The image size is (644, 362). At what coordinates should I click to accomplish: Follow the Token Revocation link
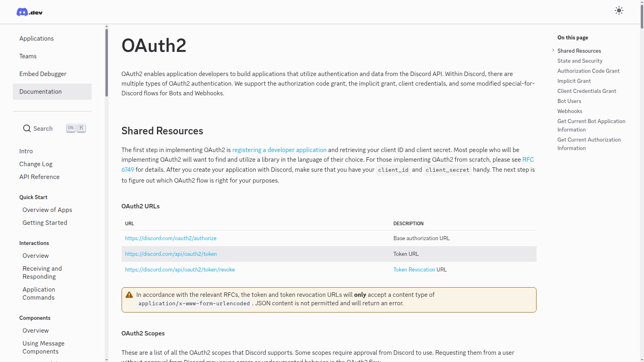[414, 270]
